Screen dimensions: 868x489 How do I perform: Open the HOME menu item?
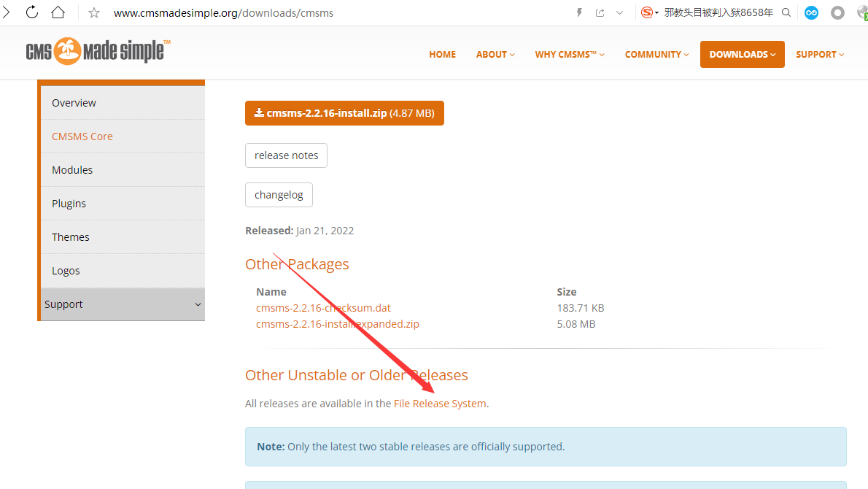(442, 54)
